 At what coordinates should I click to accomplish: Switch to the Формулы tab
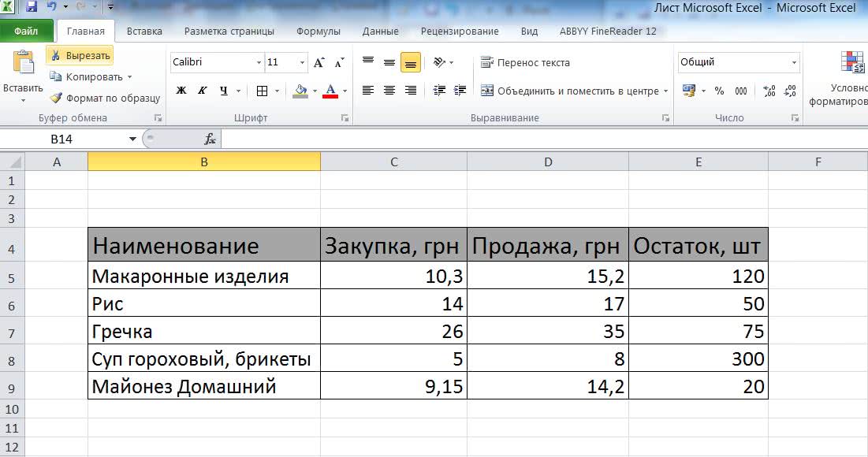click(319, 32)
